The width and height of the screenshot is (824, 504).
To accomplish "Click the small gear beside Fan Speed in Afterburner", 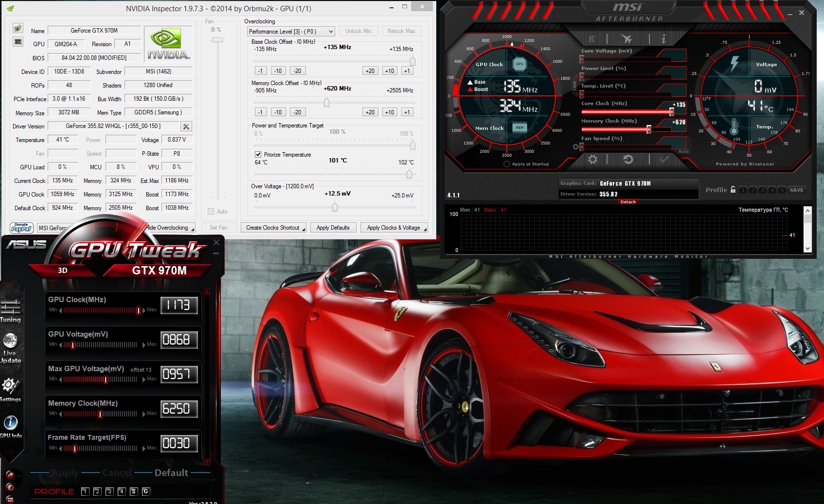I will (x=575, y=146).
